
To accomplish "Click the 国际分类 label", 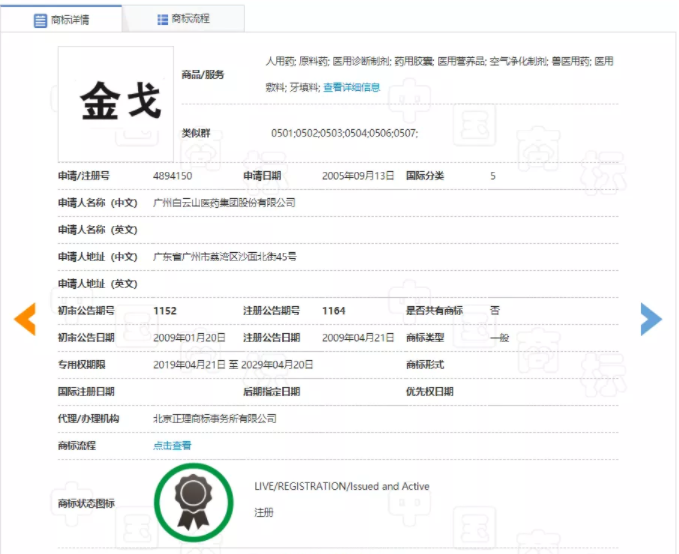I will pyautogui.click(x=425, y=176).
